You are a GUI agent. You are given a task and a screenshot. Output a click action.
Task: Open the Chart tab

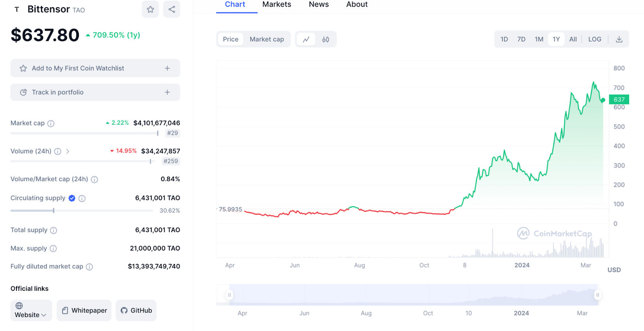click(x=235, y=4)
